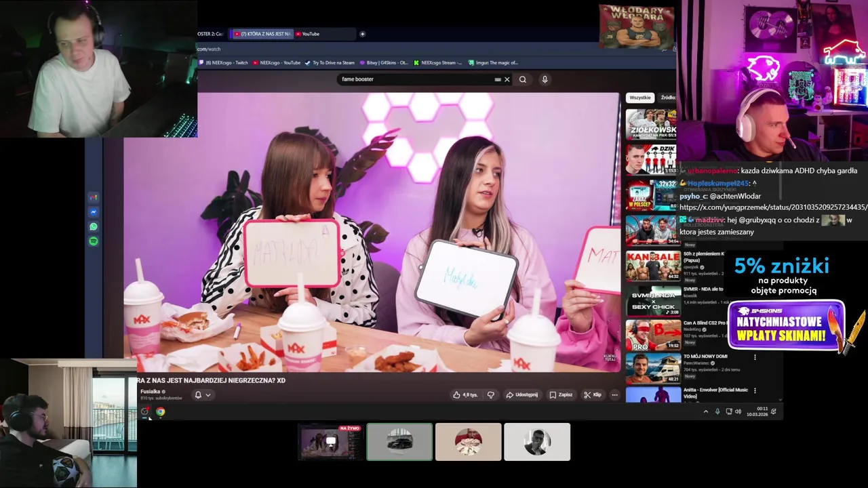Click the video player showing two girls
This screenshot has height=488, width=868.
(x=372, y=232)
